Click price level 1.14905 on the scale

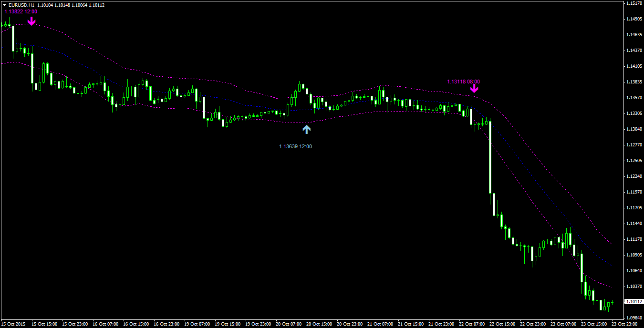634,19
